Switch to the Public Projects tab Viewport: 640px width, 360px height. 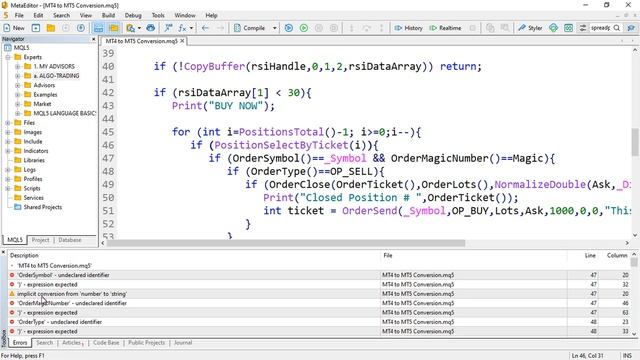tap(147, 343)
